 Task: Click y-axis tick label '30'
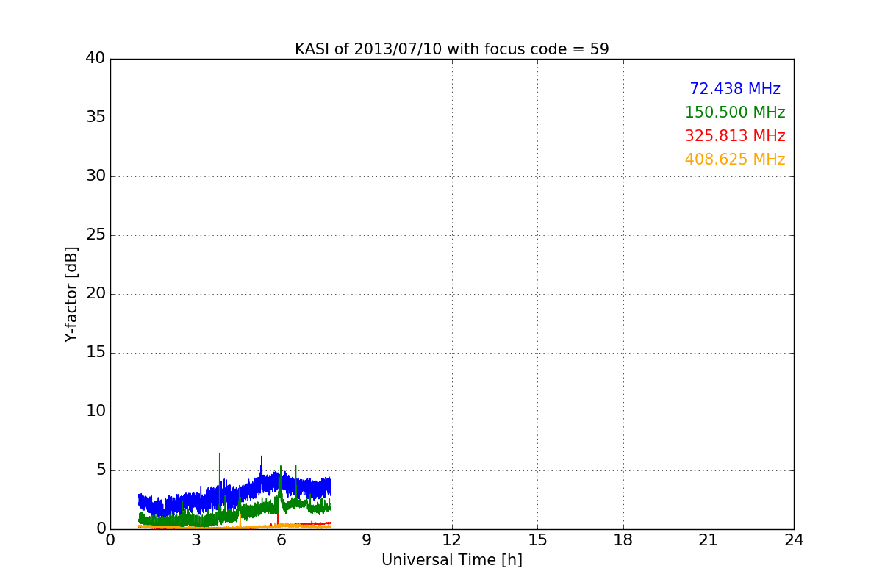[x=96, y=176]
